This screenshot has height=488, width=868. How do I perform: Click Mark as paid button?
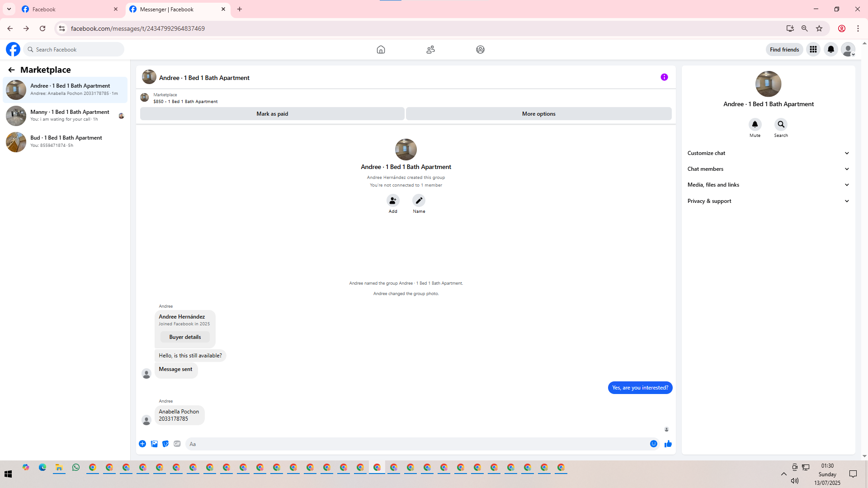tap(272, 114)
